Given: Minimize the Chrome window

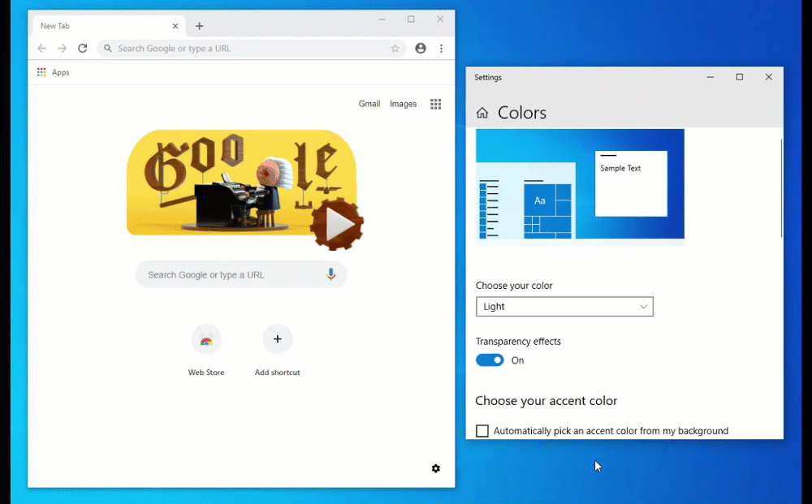Looking at the screenshot, I should (x=382, y=19).
